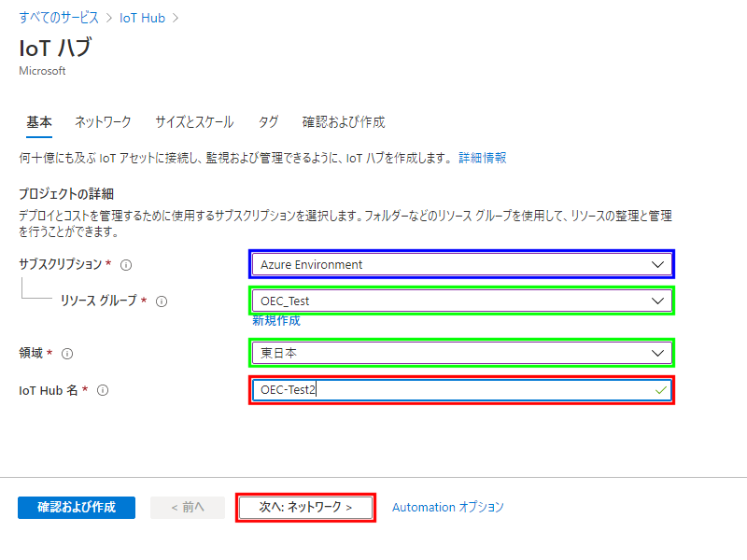Click the 新規作成 link under resource group
747x560 pixels.
coord(276,320)
